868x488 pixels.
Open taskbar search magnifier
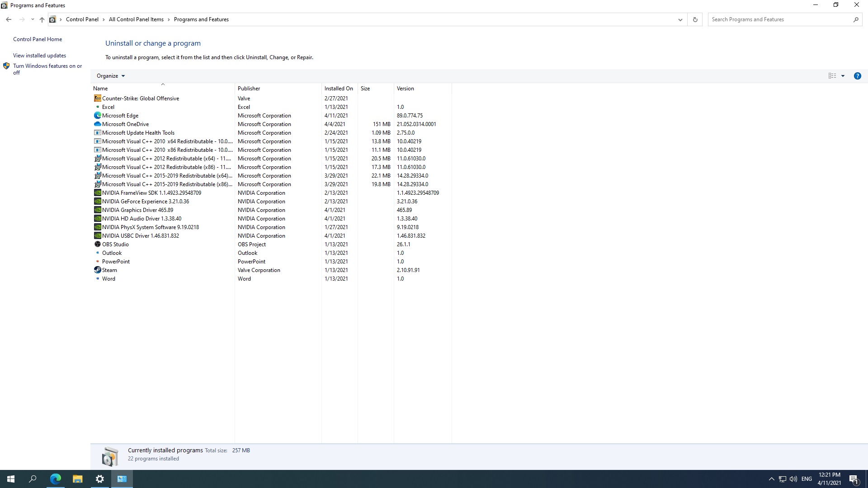coord(33,479)
